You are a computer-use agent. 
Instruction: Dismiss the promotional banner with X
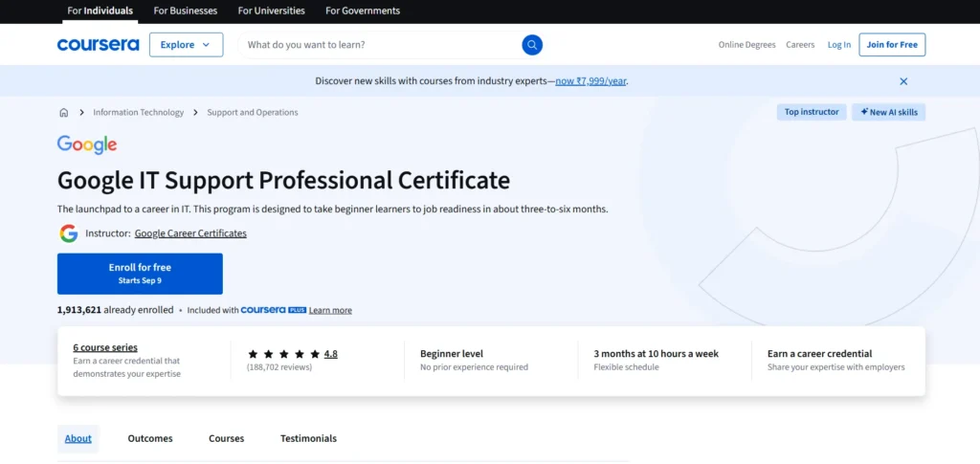(x=903, y=81)
